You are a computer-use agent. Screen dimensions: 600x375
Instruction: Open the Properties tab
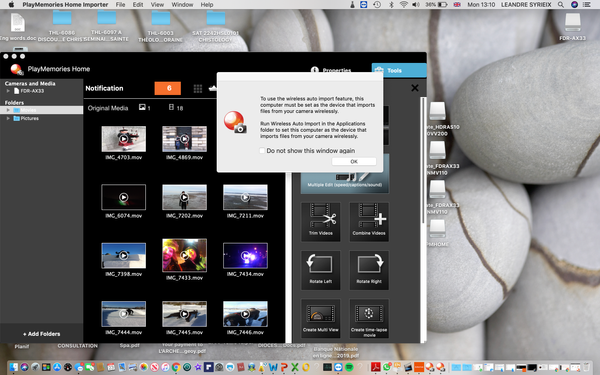pyautogui.click(x=331, y=70)
